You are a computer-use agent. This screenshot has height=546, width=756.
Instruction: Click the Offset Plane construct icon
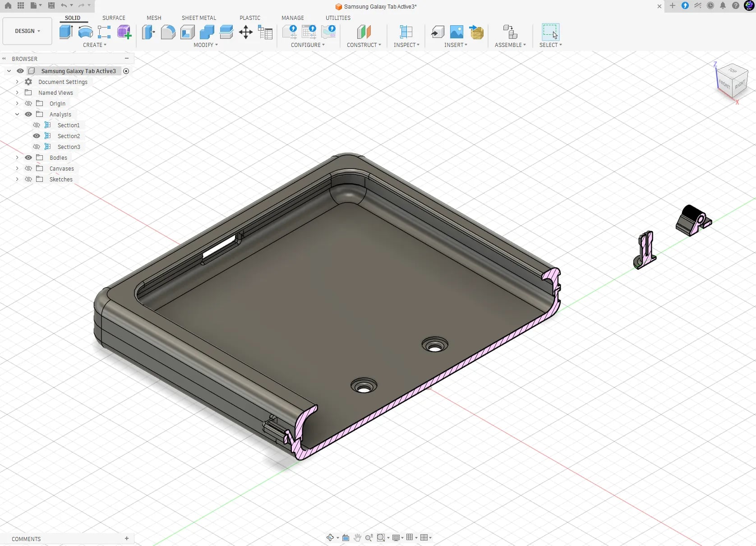[x=364, y=32]
